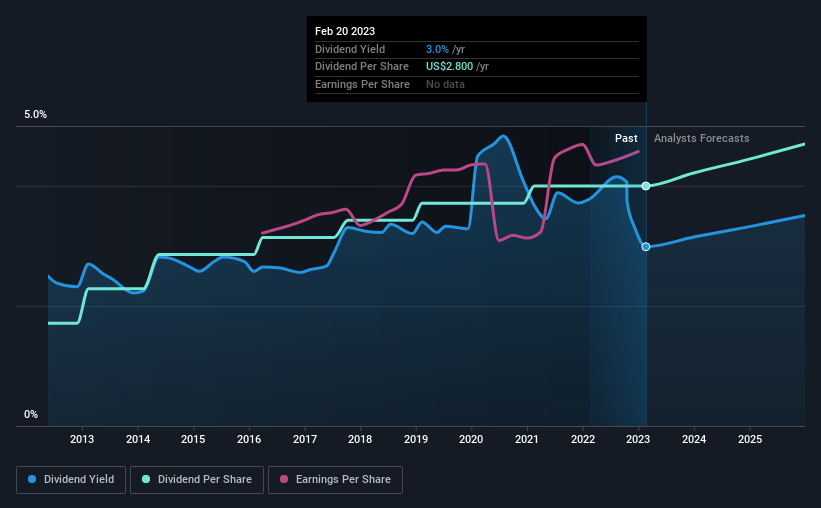Toggle the Dividend Per Share legend series
Screen dimensions: 821x508
pyautogui.click(x=197, y=480)
